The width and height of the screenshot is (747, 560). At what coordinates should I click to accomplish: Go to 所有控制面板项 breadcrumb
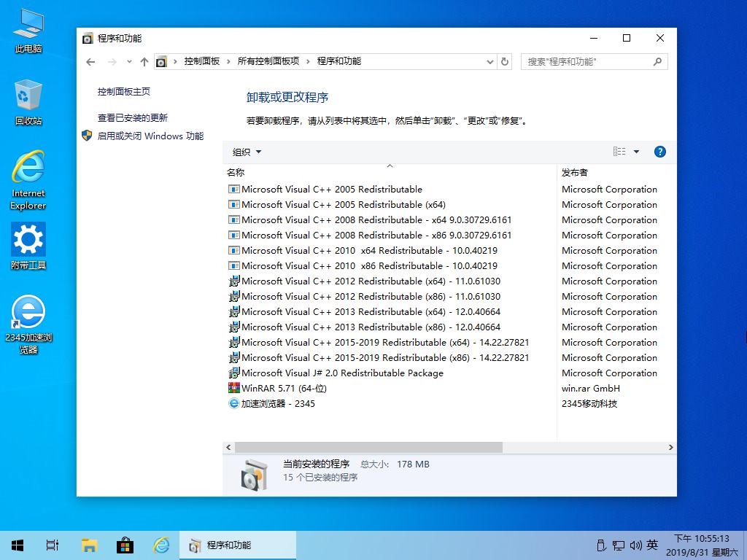tap(268, 61)
